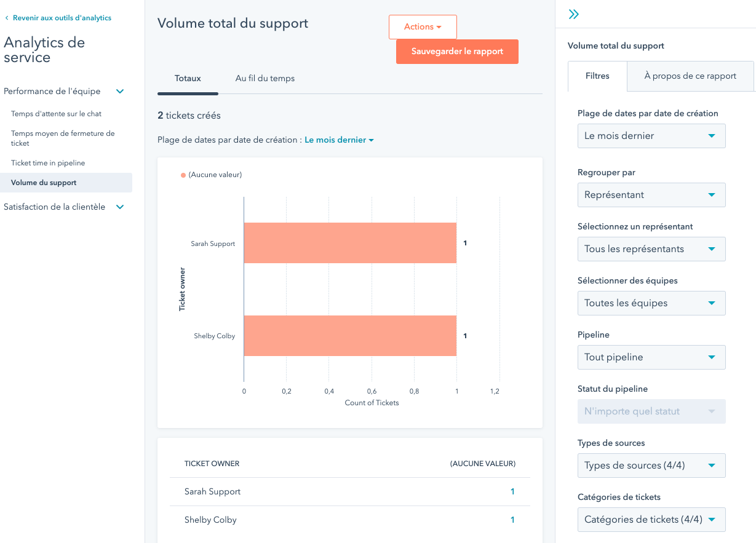756x543 pixels.
Task: Open the À propos de ce rapport tab
Action: [x=690, y=76]
